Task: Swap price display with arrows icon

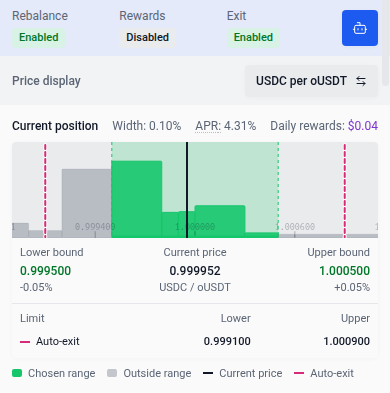Action: tap(361, 81)
